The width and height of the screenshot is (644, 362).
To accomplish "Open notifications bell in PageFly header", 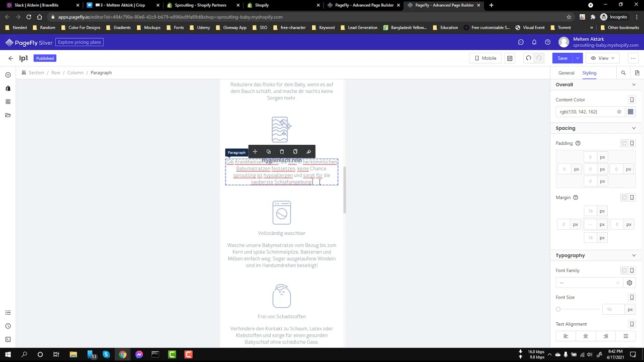I will [534, 42].
